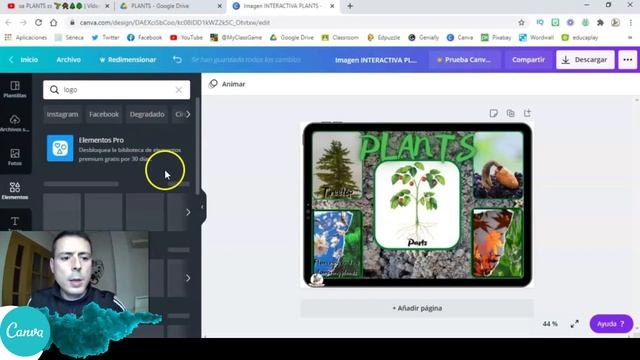Clear the logo search with X
This screenshot has height=360, width=640.
tap(179, 90)
